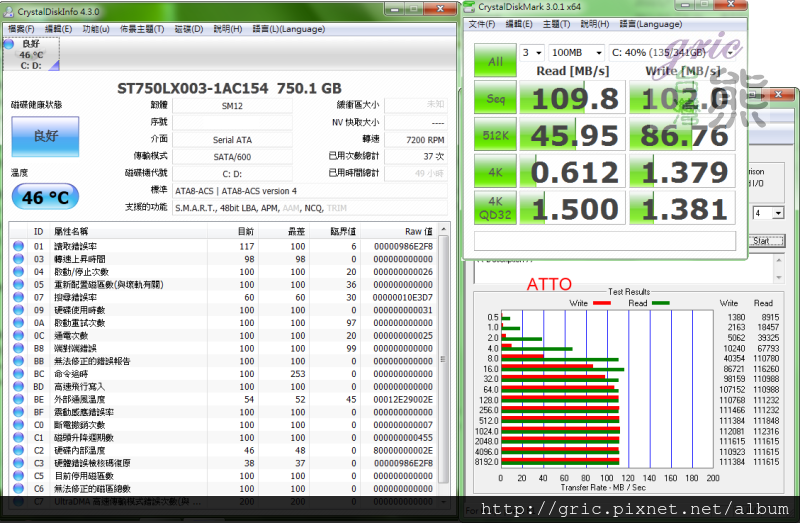Click the 屬性名稱 column header
The width and height of the screenshot is (800, 523).
pos(129,231)
